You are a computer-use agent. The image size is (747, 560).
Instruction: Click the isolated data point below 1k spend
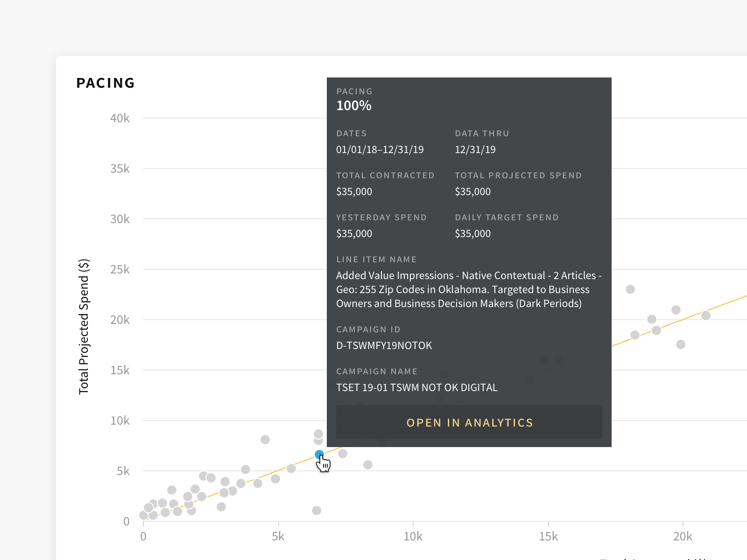click(317, 510)
